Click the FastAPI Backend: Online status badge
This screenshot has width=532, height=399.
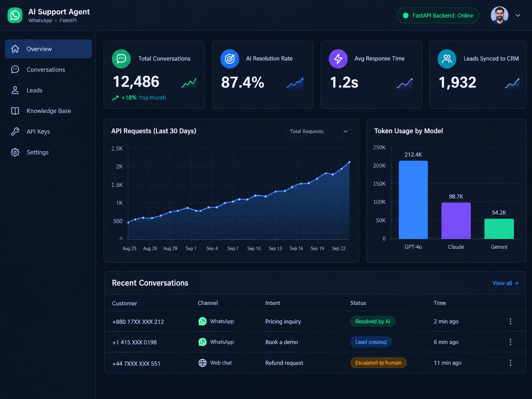(438, 15)
